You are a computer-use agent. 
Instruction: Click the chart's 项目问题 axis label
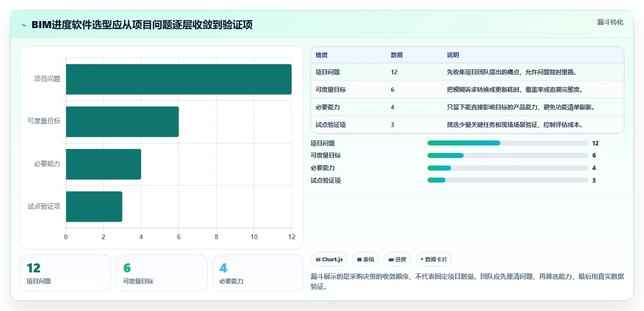[47, 79]
